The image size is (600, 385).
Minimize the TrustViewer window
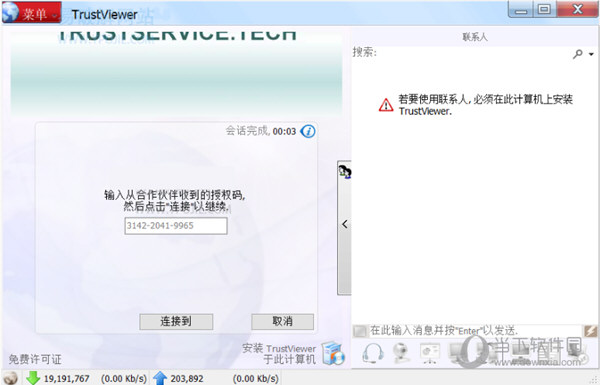521,9
